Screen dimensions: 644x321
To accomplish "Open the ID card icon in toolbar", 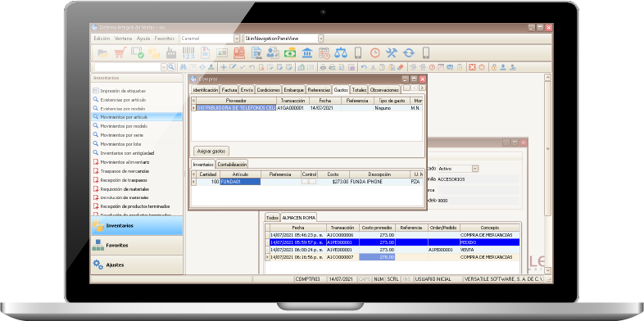I will point(222,53).
